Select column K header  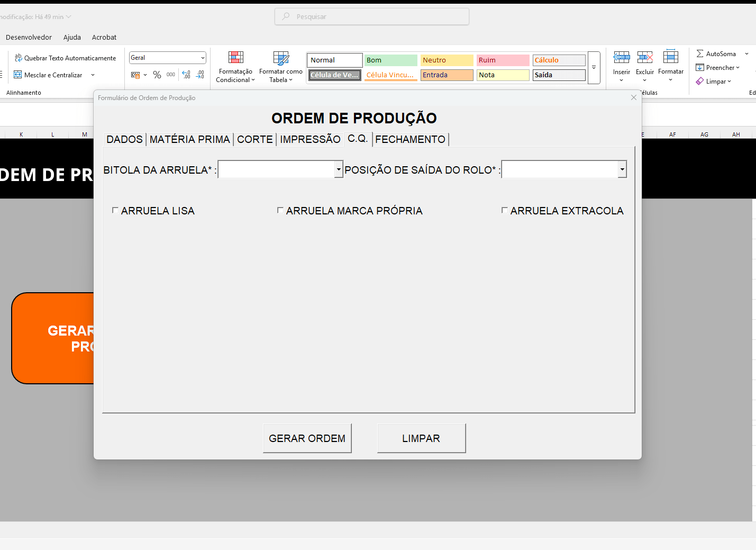[x=21, y=134]
